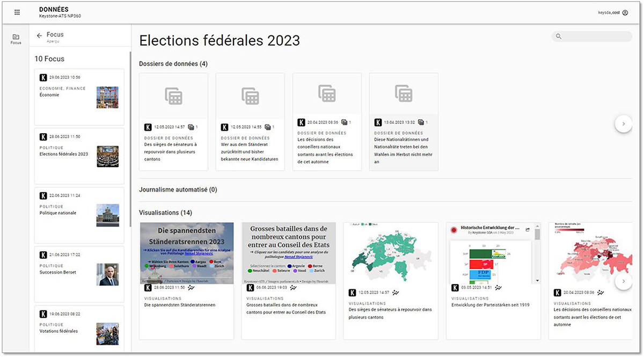Click the dataset icon above 'Les décisions des conseillers'

click(327, 93)
